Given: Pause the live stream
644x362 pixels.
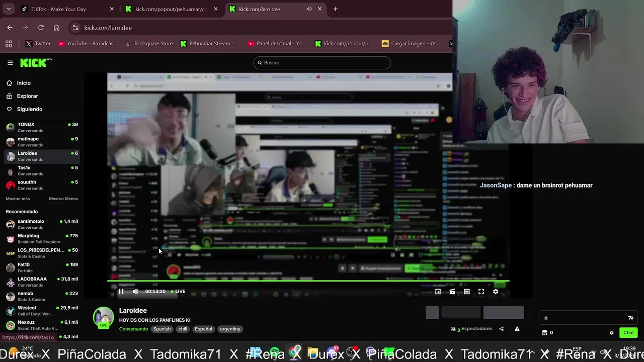Looking at the screenshot, I should click(x=121, y=292).
